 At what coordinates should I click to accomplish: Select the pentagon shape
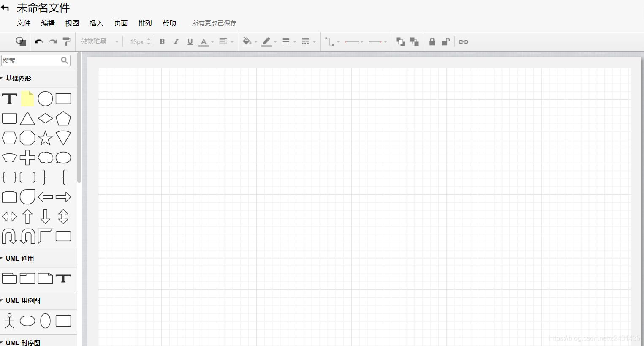[x=63, y=118]
